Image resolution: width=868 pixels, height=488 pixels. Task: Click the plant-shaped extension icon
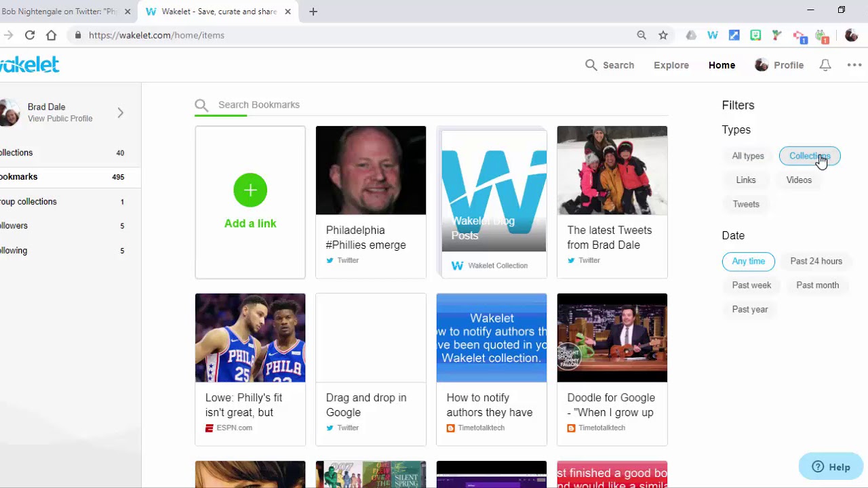[x=777, y=35]
